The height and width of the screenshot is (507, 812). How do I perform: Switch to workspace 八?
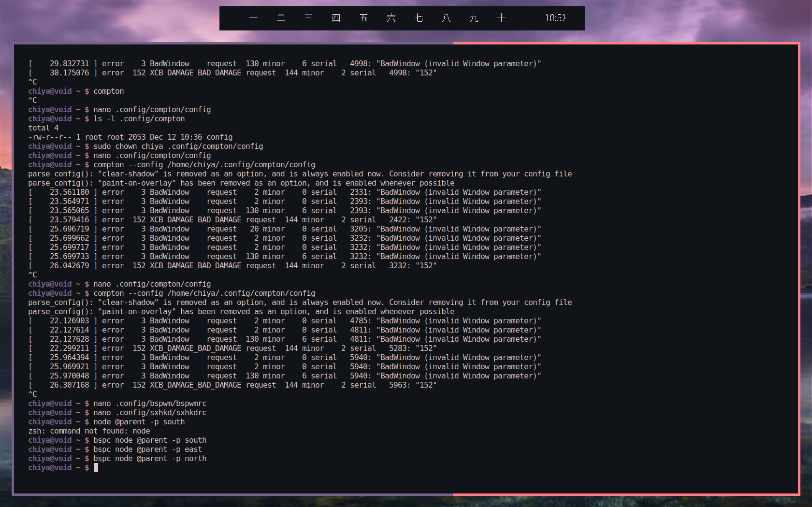click(446, 18)
